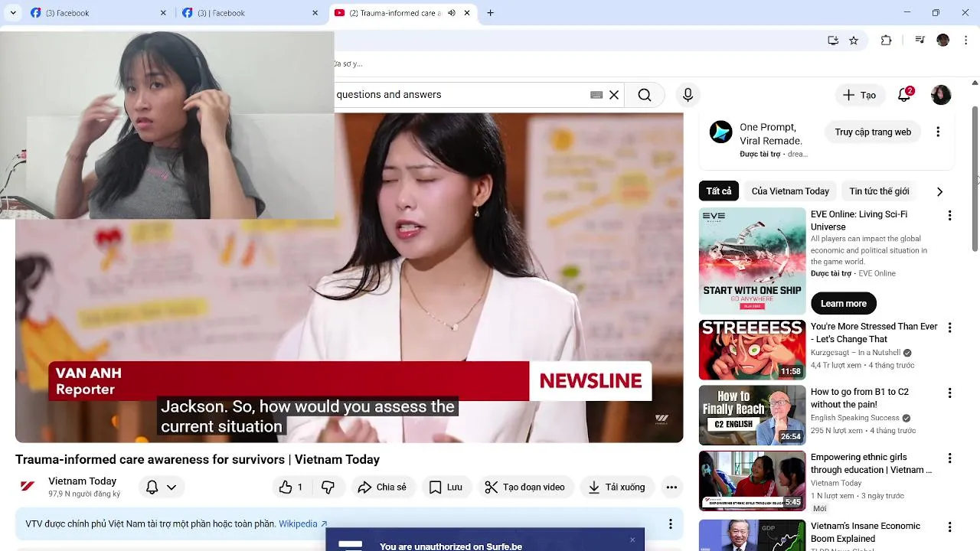Open options for Empowering ethnic girls video
Viewport: 980px width, 551px height.
(x=949, y=458)
